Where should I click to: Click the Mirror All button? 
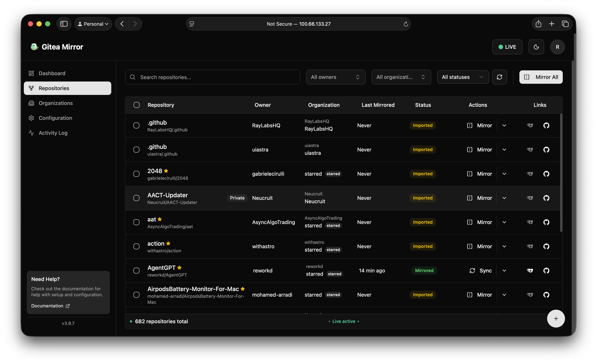541,77
